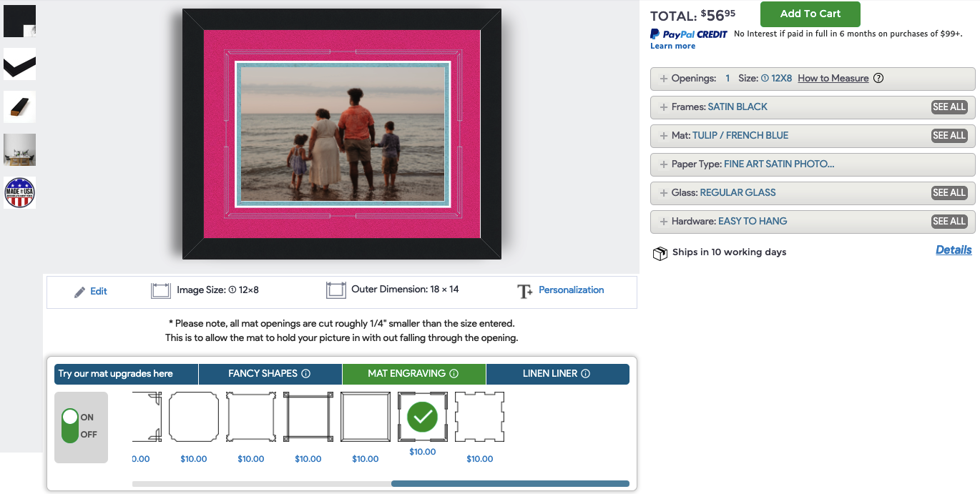Select the double-line square engraving design
The width and height of the screenshot is (980, 494).
tap(365, 417)
